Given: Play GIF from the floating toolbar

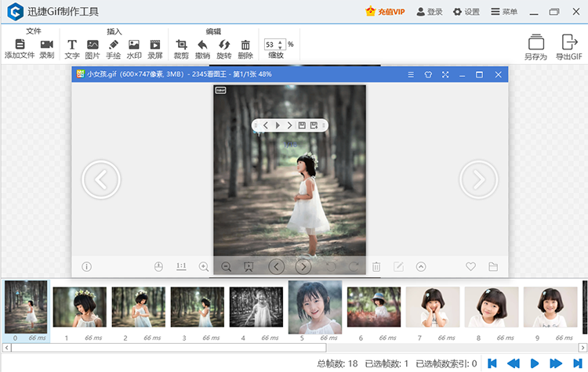Looking at the screenshot, I should coord(278,125).
